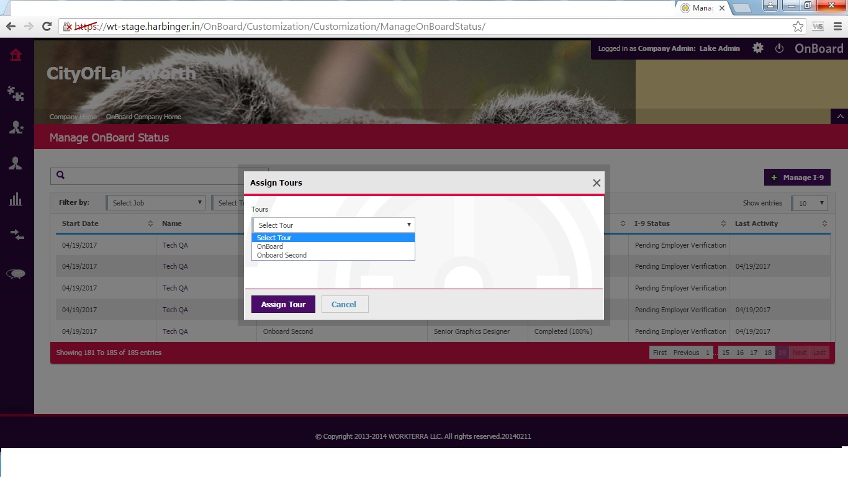
Task: Open the Select Job filter dropdown
Action: pyautogui.click(x=156, y=203)
